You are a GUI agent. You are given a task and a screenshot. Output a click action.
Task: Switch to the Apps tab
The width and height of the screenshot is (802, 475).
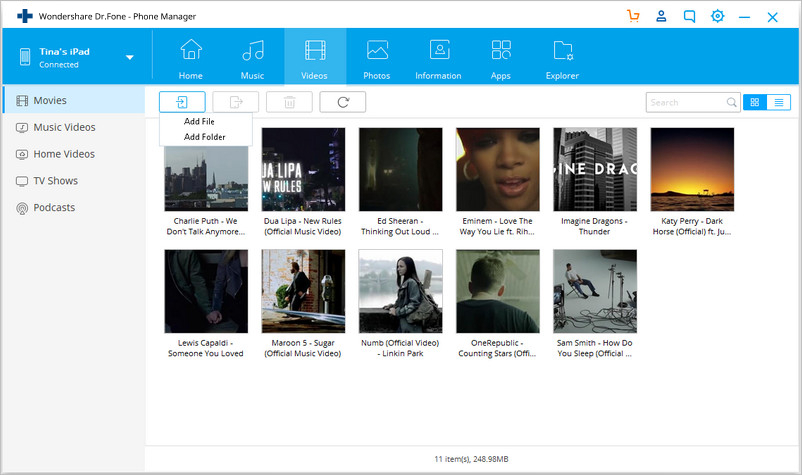501,59
